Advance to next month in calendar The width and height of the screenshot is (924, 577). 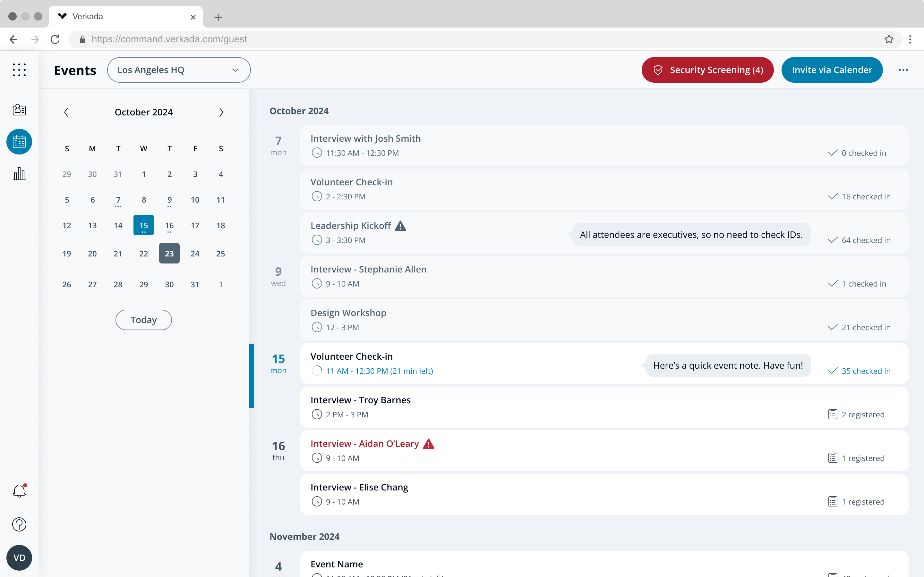pyautogui.click(x=221, y=112)
